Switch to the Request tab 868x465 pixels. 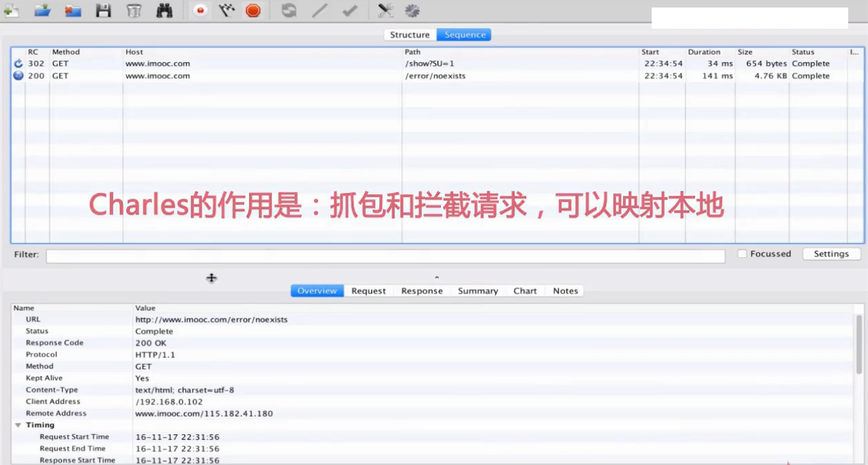point(369,290)
